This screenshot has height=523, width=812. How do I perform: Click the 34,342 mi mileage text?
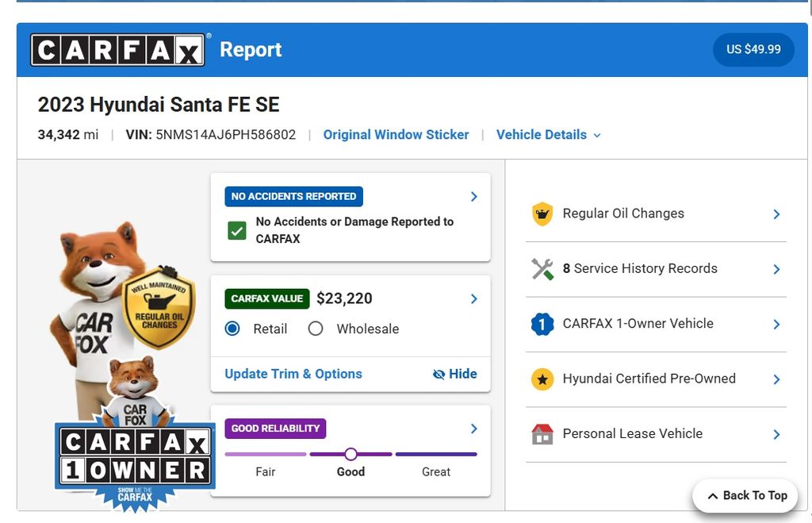pos(68,135)
